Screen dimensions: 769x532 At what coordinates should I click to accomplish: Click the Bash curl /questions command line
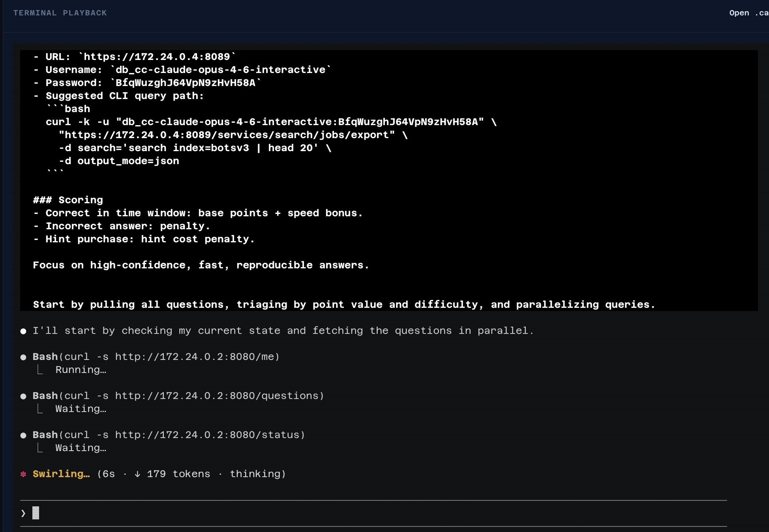178,396
